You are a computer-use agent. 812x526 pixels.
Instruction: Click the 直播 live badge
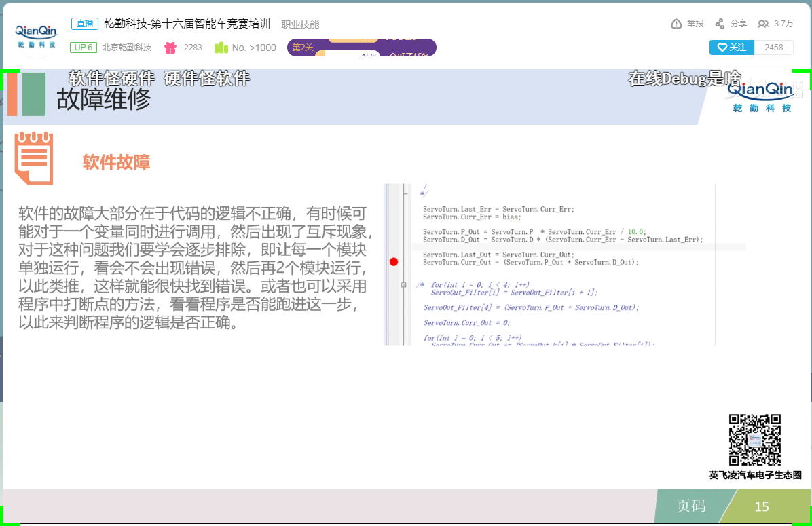(84, 24)
